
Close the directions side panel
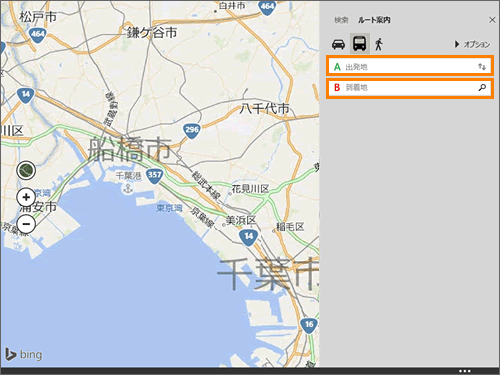coord(492,20)
